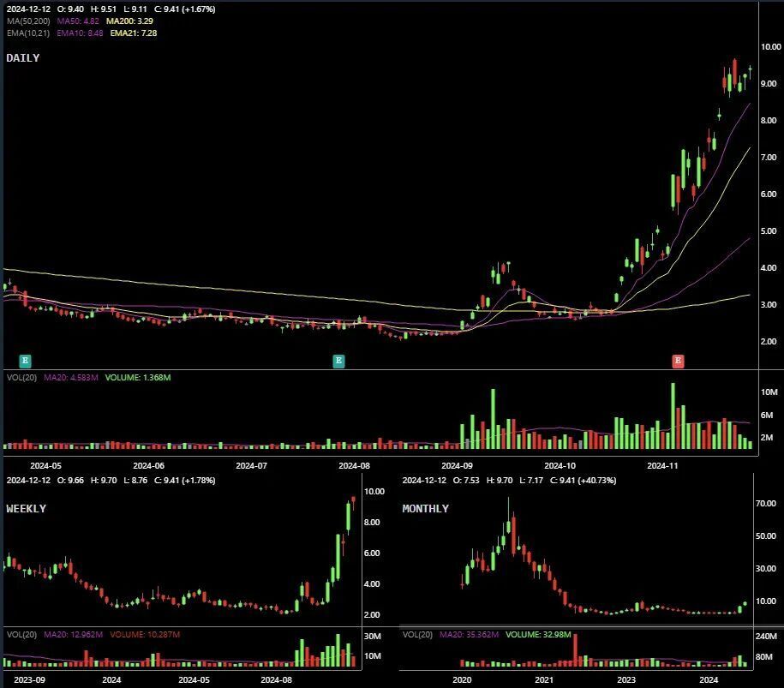Click the 80M label on monthly volume axis
The width and height of the screenshot is (784, 688).
pos(764,657)
